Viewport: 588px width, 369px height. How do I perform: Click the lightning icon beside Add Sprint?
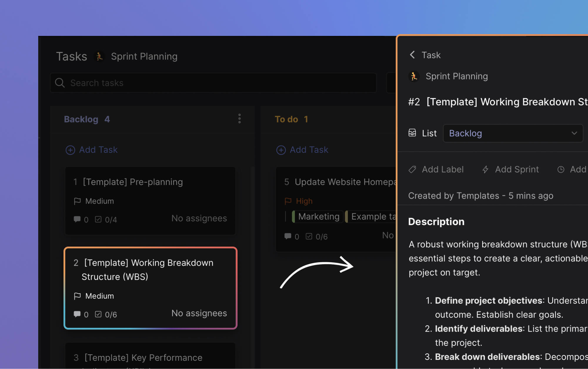coord(485,169)
